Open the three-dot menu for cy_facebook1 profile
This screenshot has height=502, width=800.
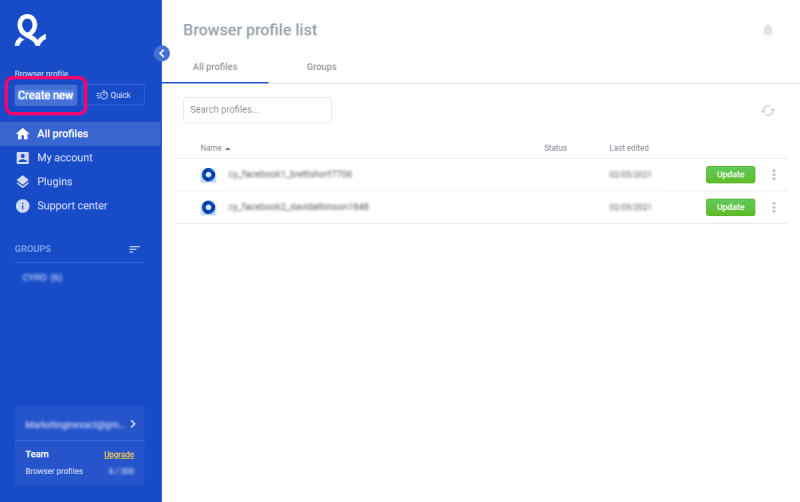point(774,175)
